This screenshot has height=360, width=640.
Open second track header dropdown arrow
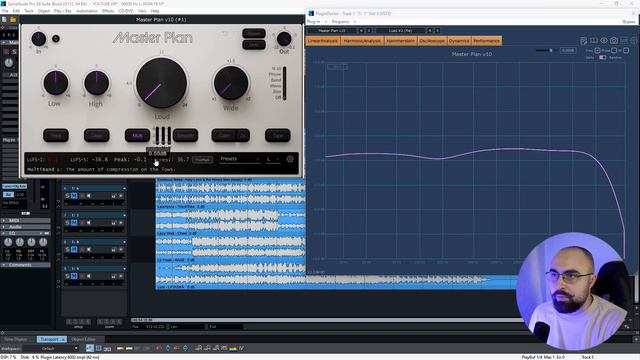[124, 215]
